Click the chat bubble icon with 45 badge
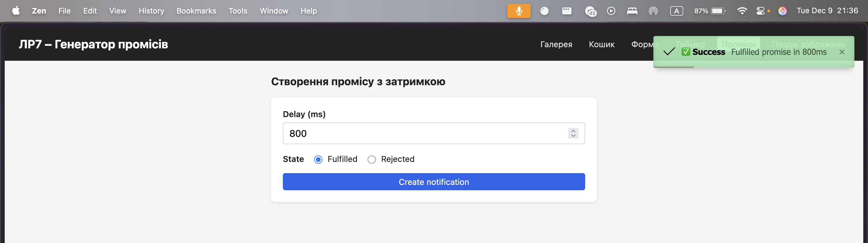The height and width of the screenshot is (243, 868). (590, 11)
